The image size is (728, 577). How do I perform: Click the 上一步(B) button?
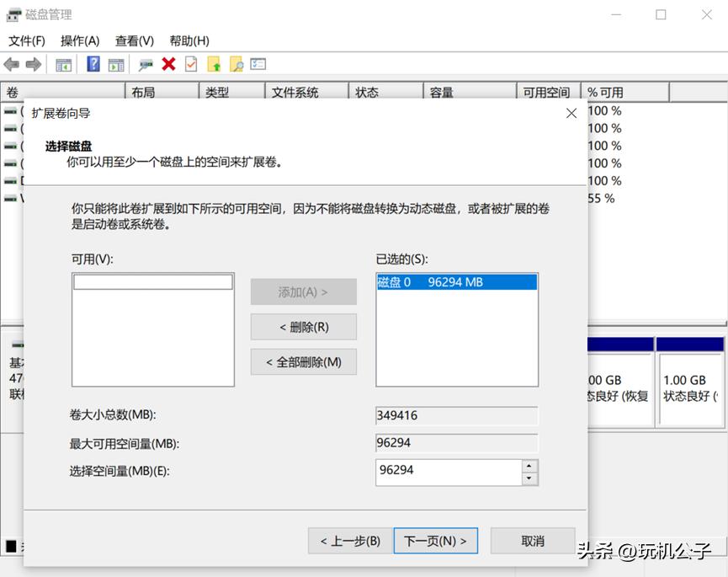348,541
